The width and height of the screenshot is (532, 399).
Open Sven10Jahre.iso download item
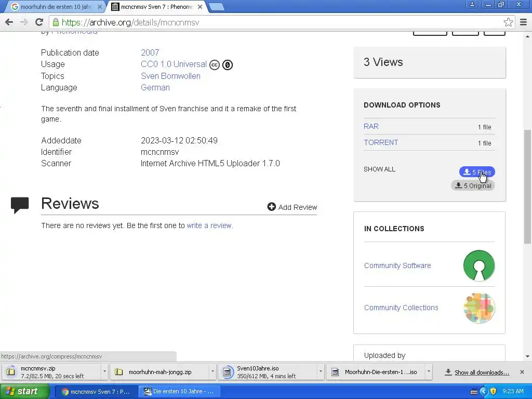(x=267, y=372)
